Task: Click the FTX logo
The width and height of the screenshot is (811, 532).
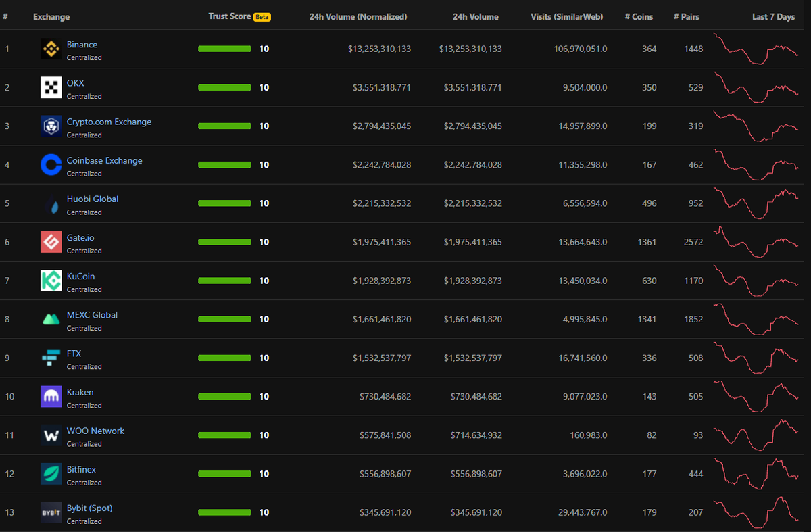Action: (51, 358)
